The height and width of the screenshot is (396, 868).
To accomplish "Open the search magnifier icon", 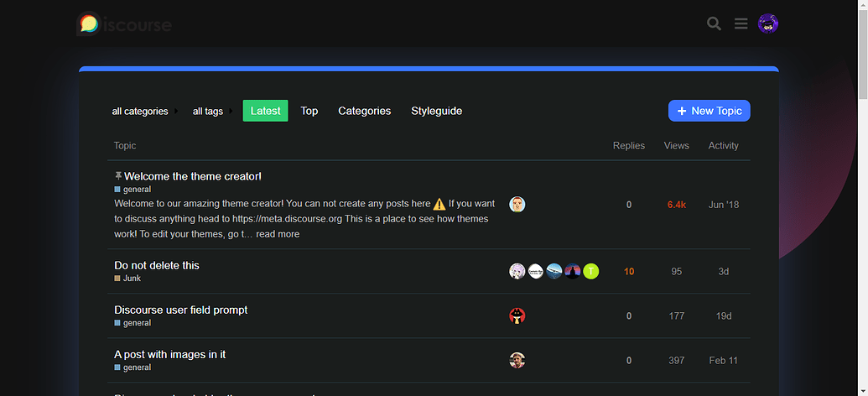I will coord(714,23).
